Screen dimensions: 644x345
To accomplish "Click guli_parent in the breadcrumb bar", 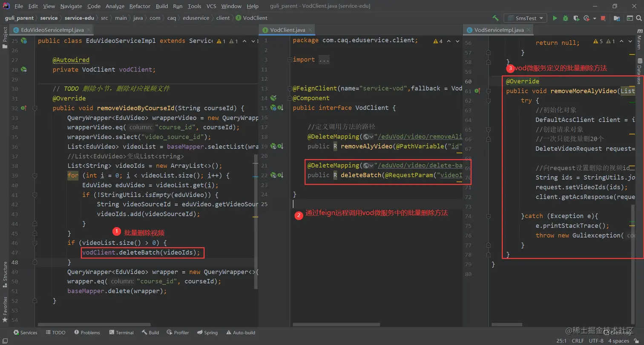I will [19, 18].
